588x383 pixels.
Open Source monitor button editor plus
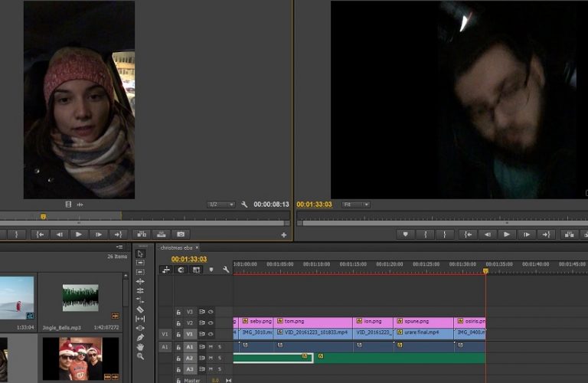[x=284, y=234]
